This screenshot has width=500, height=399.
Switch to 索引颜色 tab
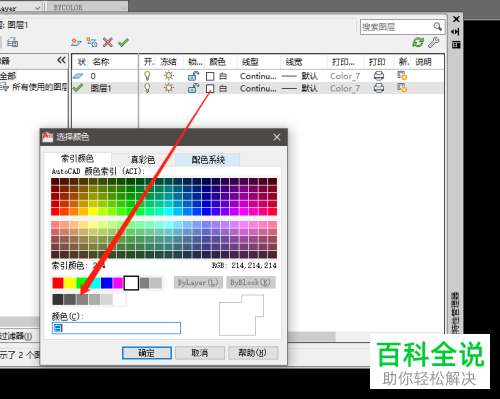click(77, 158)
